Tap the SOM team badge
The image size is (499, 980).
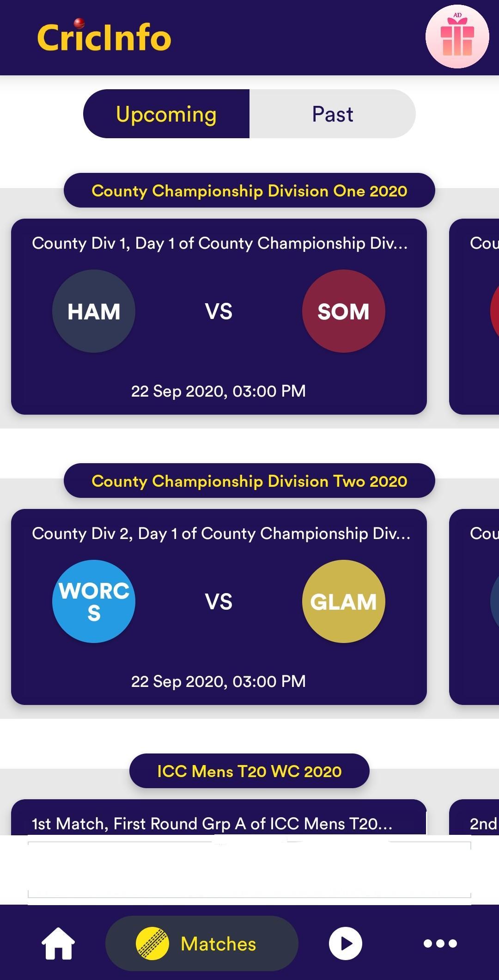pos(343,311)
